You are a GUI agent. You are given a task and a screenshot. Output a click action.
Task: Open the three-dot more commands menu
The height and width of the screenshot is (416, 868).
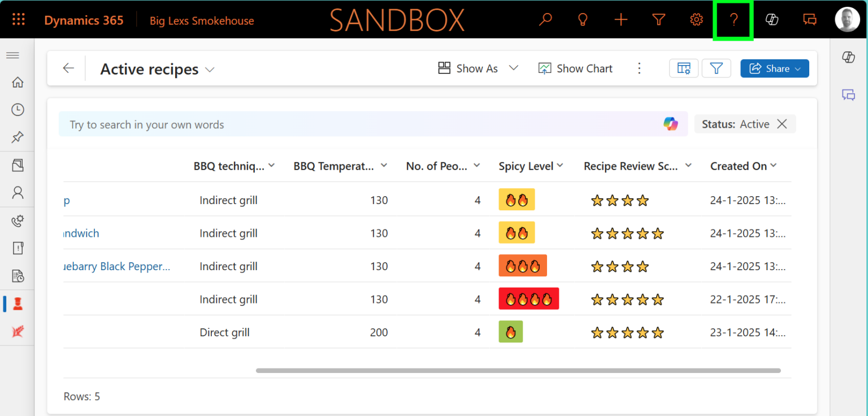coord(639,68)
